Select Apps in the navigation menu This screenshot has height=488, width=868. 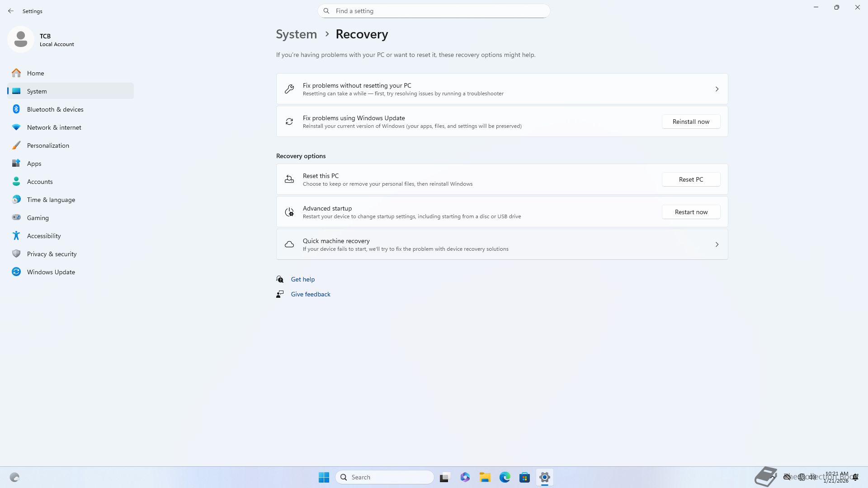pos(34,164)
